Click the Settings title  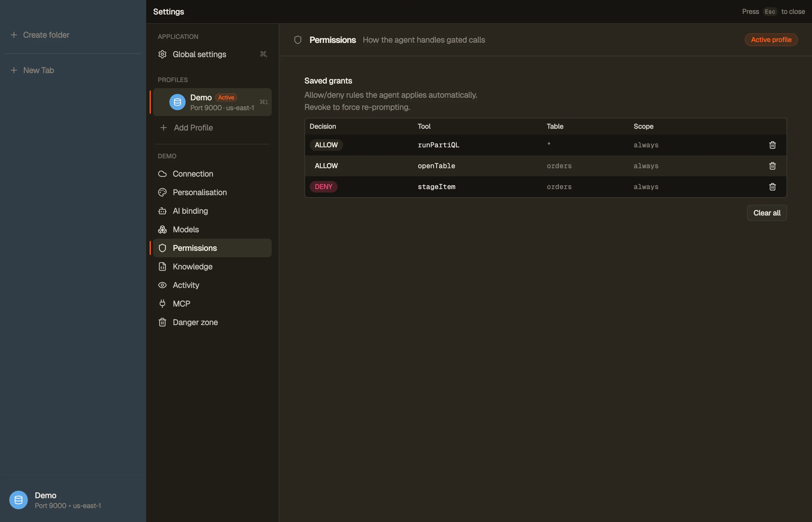pos(168,12)
